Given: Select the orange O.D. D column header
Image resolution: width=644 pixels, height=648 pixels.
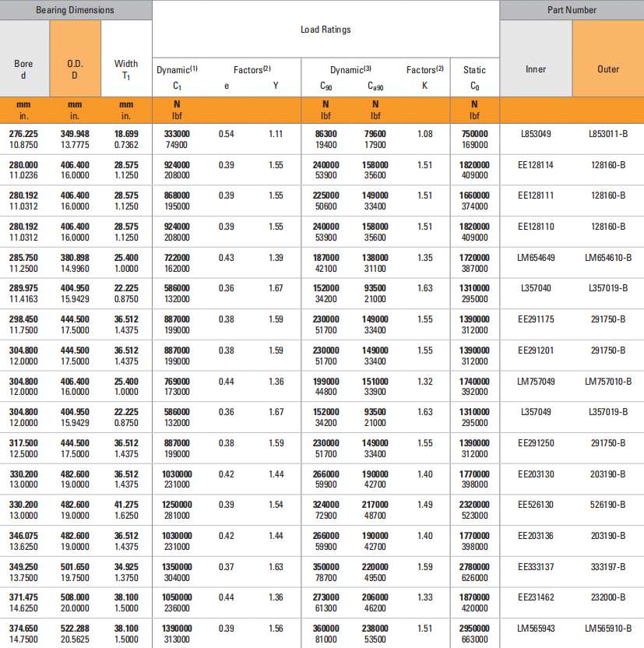Looking at the screenshot, I should 75,69.
